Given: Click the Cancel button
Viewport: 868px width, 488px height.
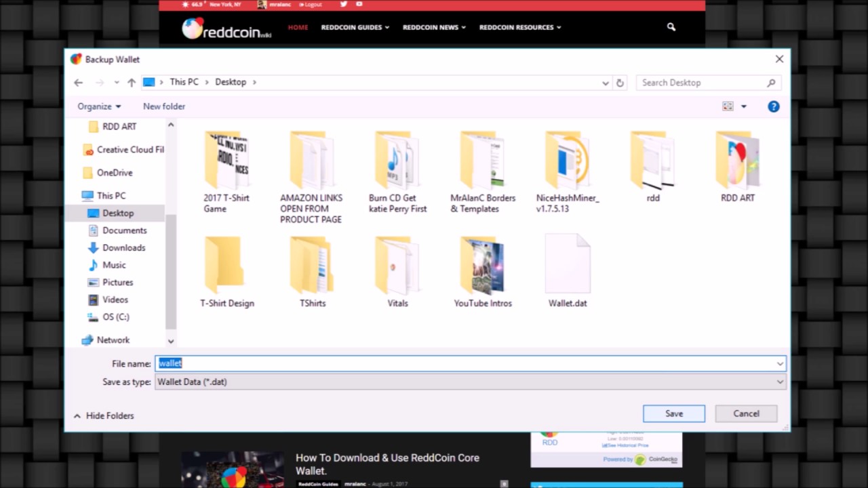Looking at the screenshot, I should [x=746, y=413].
